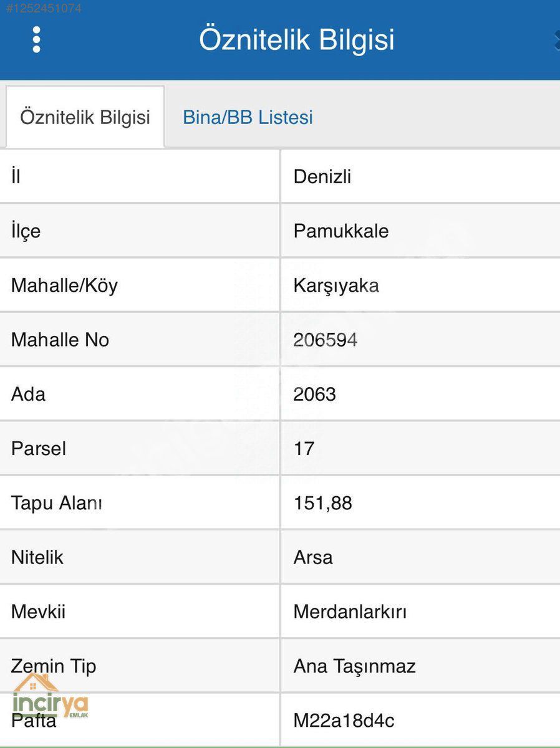Image resolution: width=560 pixels, height=748 pixels.
Task: Click the Parsel value 17
Action: coord(304,448)
